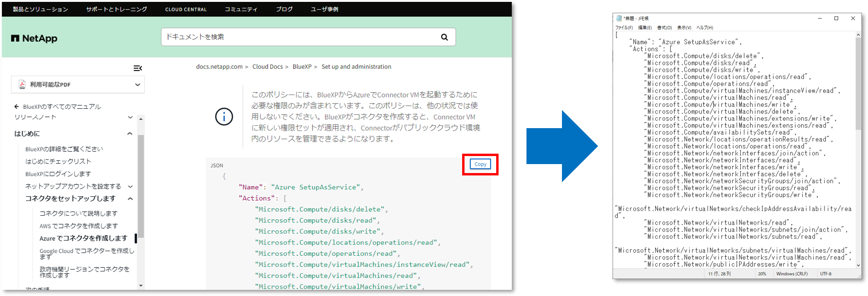Click Microsoft.Network/networkInterfaces/join/action line in Notepad
This screenshot has width=868, height=296.
735,153
